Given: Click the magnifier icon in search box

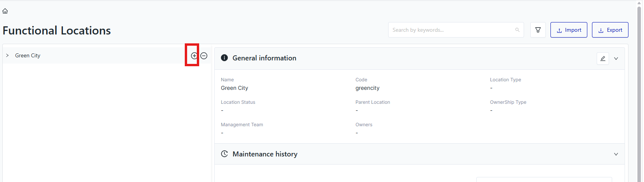Looking at the screenshot, I should (x=517, y=30).
